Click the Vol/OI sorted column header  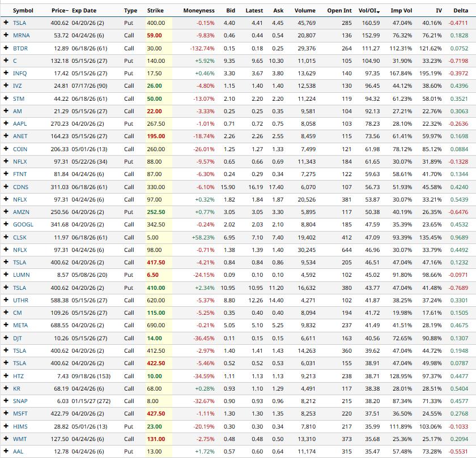(x=369, y=11)
